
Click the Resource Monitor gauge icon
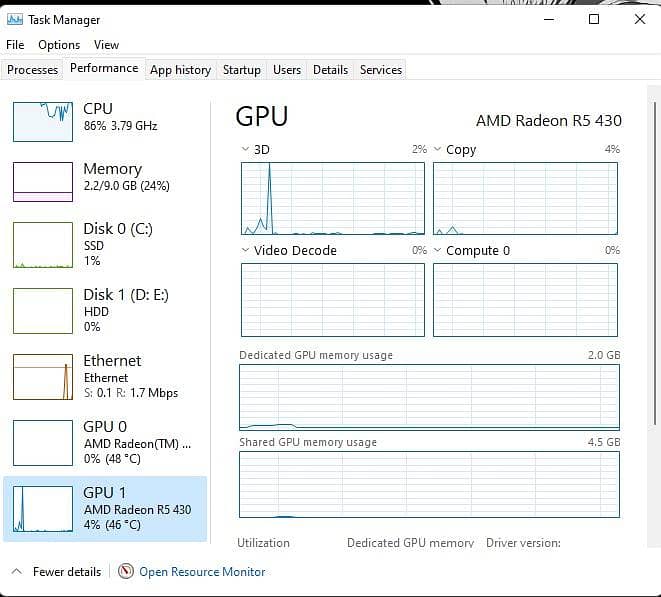tap(126, 572)
